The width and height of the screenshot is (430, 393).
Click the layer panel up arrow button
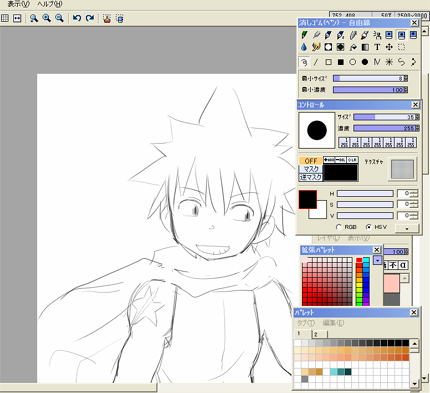point(405,278)
